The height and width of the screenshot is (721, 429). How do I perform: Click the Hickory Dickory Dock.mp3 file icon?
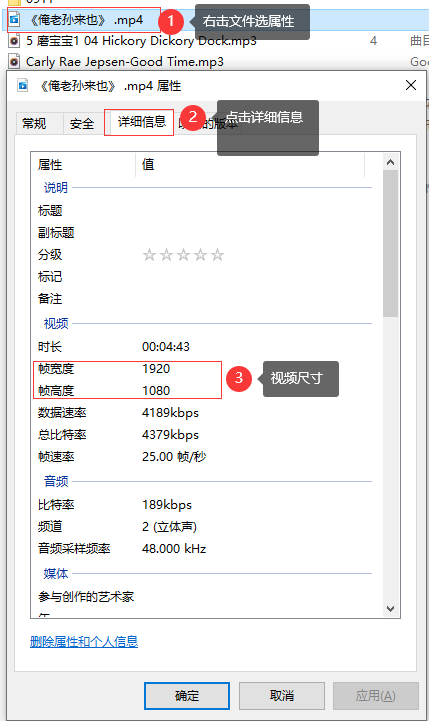tap(15, 41)
